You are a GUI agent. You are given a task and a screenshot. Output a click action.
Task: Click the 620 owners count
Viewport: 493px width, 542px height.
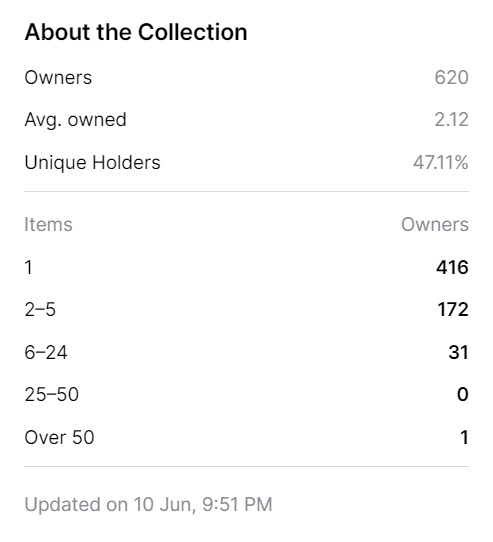click(x=451, y=77)
